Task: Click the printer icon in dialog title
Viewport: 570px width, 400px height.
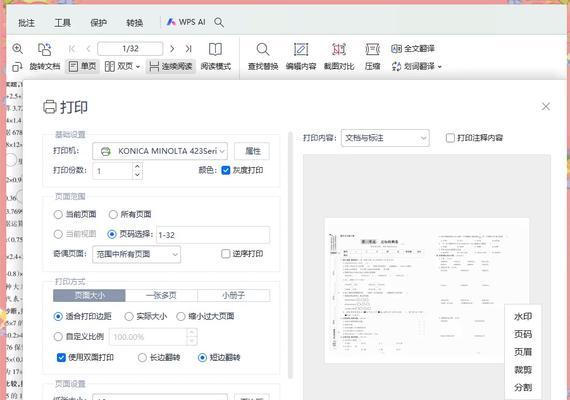Action: coord(50,107)
